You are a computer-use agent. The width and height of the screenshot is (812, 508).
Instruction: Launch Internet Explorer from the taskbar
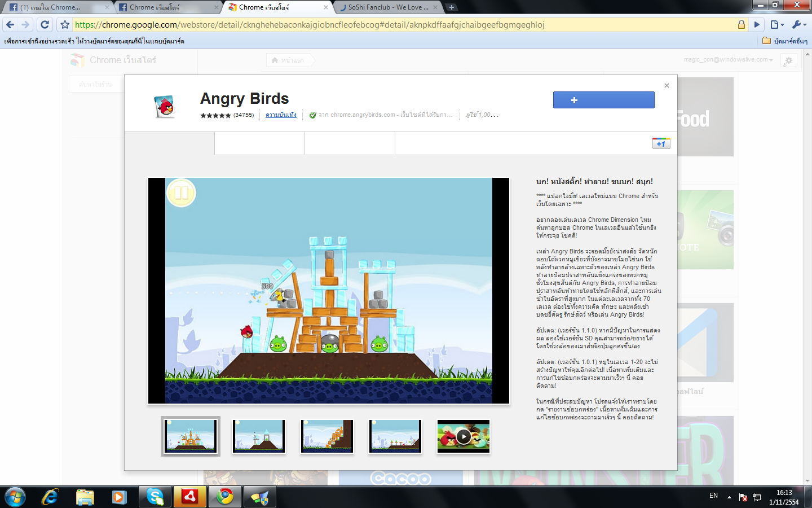[x=50, y=497]
